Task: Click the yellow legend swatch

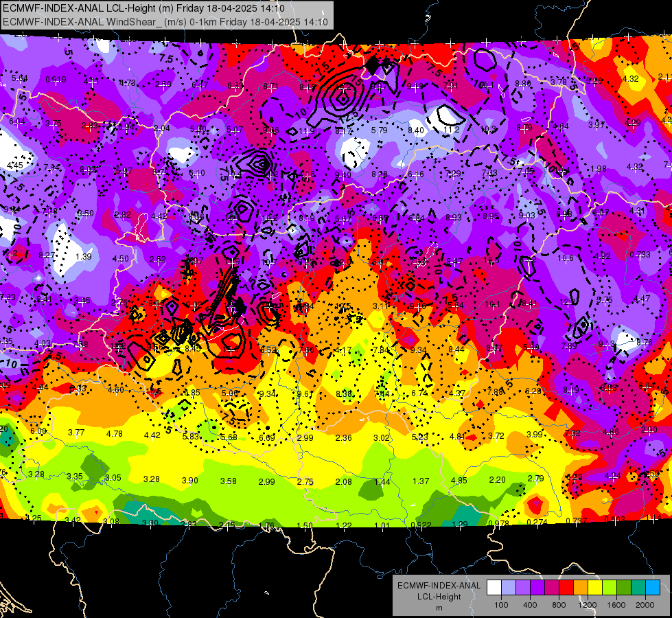Action: [x=595, y=588]
